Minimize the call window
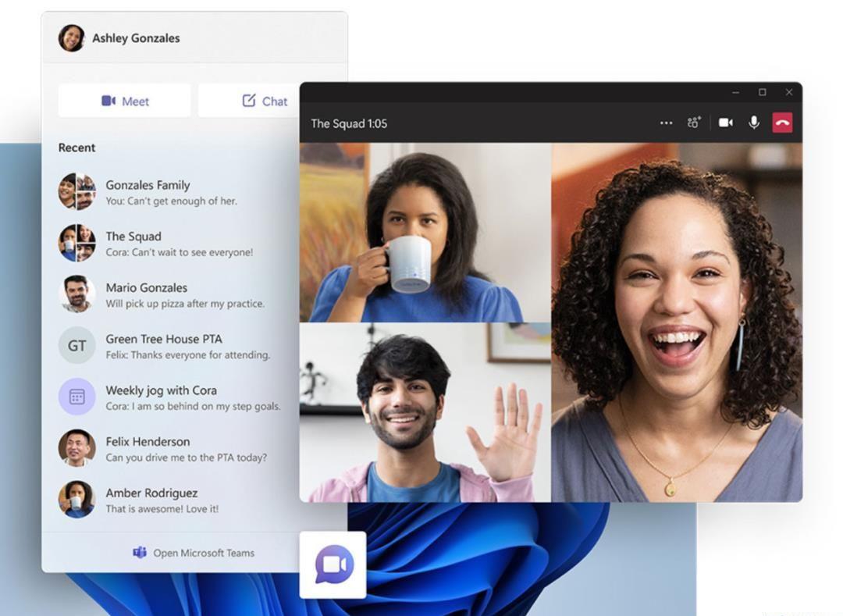This screenshot has width=843, height=616. 735,92
